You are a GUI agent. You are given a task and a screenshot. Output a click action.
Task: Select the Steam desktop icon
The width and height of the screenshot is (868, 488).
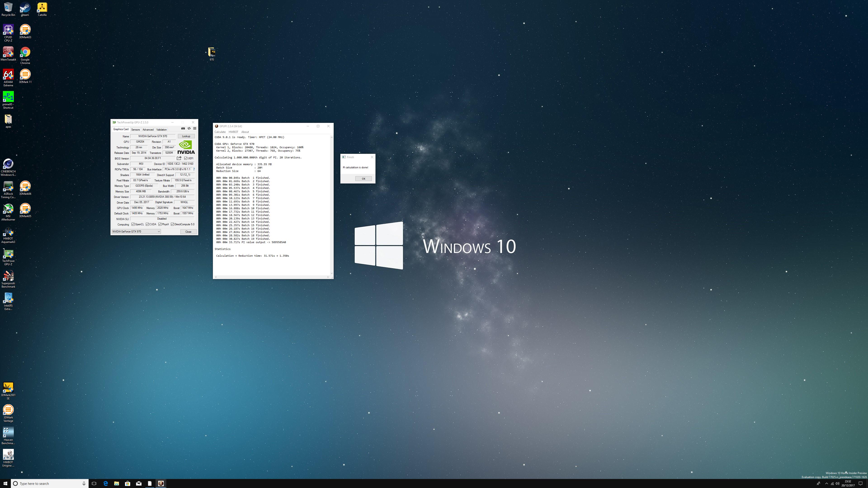[25, 9]
